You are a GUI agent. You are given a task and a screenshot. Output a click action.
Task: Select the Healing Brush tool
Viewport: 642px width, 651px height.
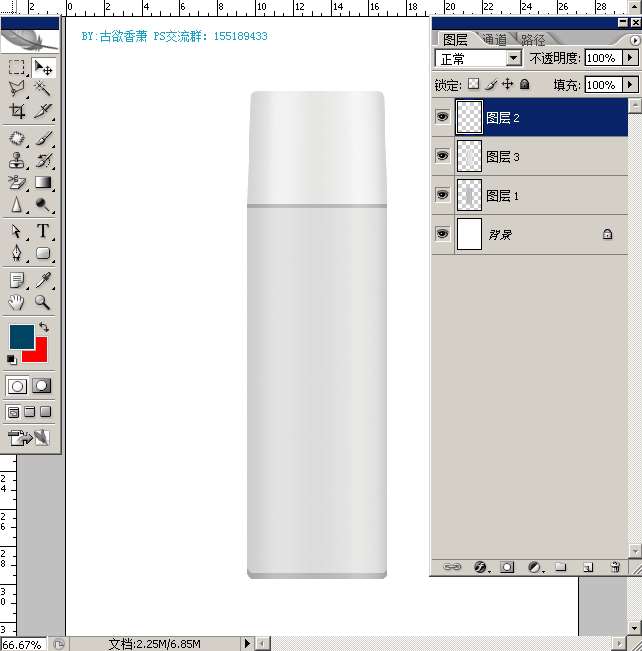(x=17, y=138)
